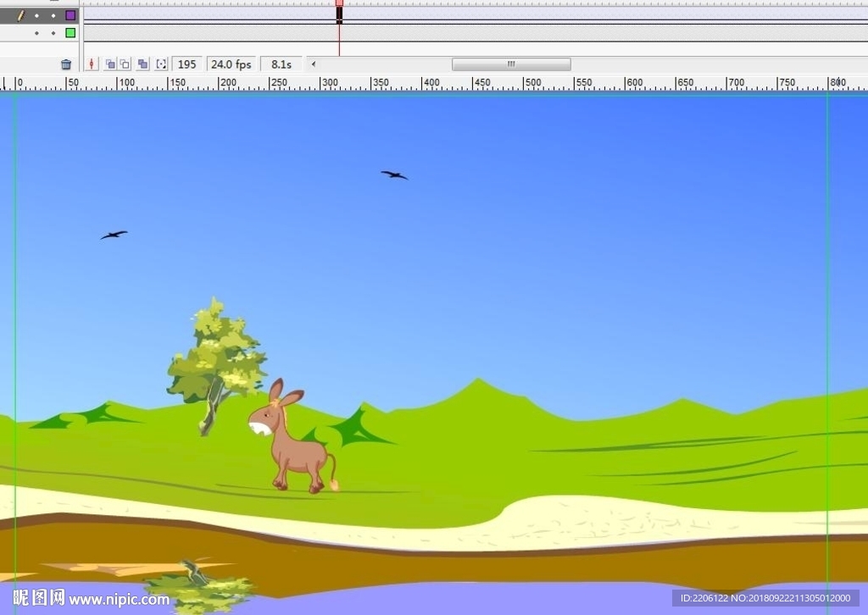Click the current frame field showing 195
The height and width of the screenshot is (615, 868).
click(187, 64)
